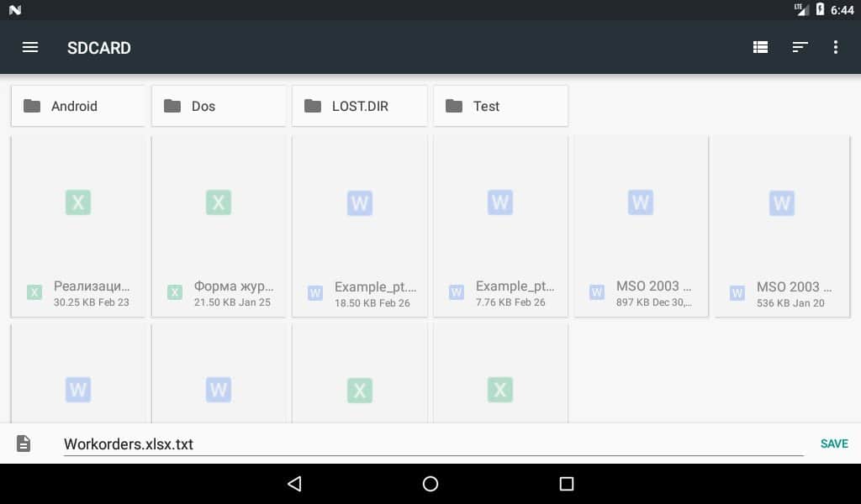Tap the recent apps square button
The width and height of the screenshot is (861, 504).
point(567,484)
